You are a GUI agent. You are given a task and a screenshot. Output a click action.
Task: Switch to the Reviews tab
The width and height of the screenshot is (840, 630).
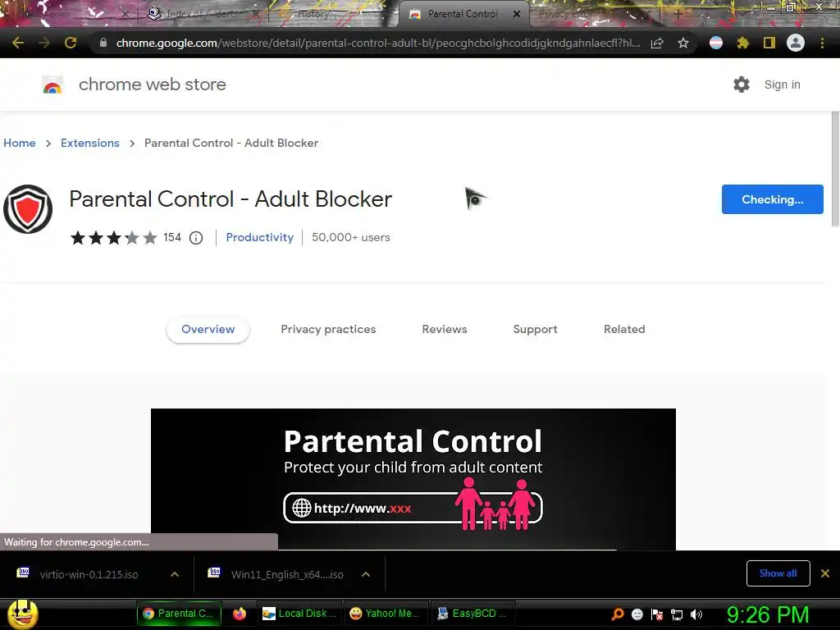[x=445, y=330]
